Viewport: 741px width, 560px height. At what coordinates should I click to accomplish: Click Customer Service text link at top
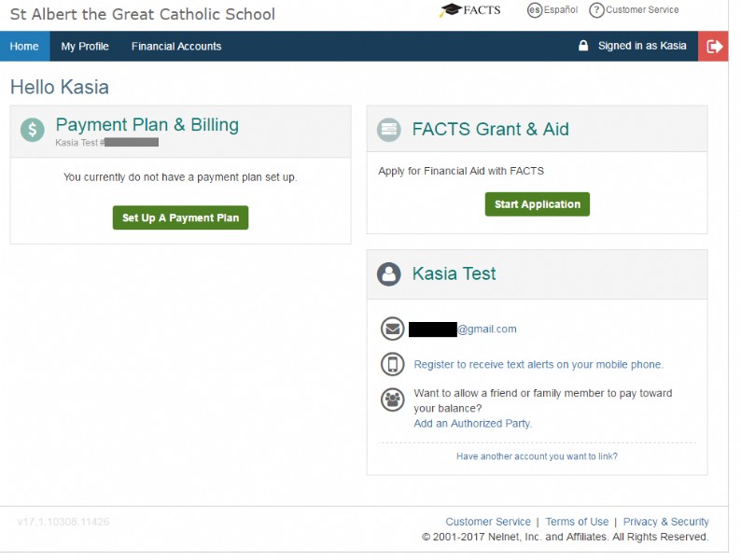642,10
